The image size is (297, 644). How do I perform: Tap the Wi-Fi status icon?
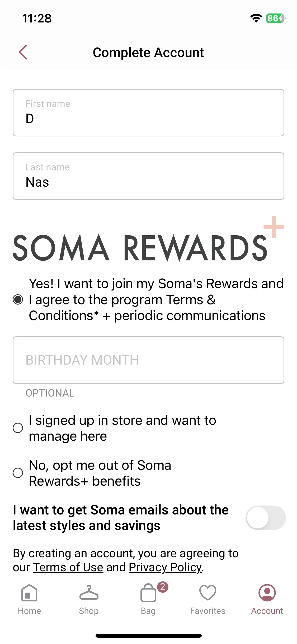[256, 18]
